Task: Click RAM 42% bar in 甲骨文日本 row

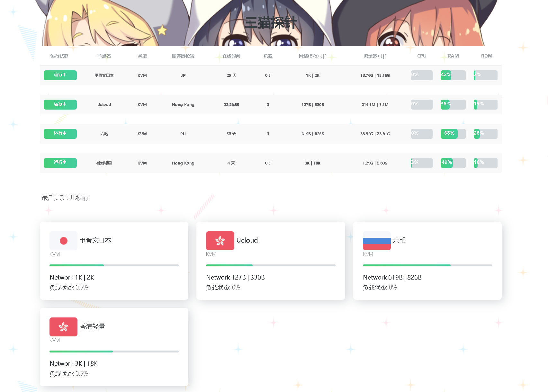Action: (453, 75)
